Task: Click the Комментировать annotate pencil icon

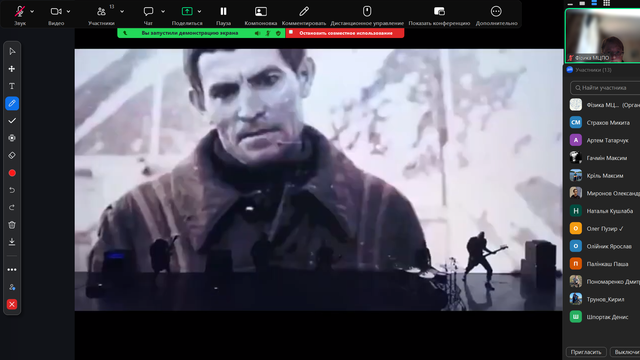Action: coord(304,11)
